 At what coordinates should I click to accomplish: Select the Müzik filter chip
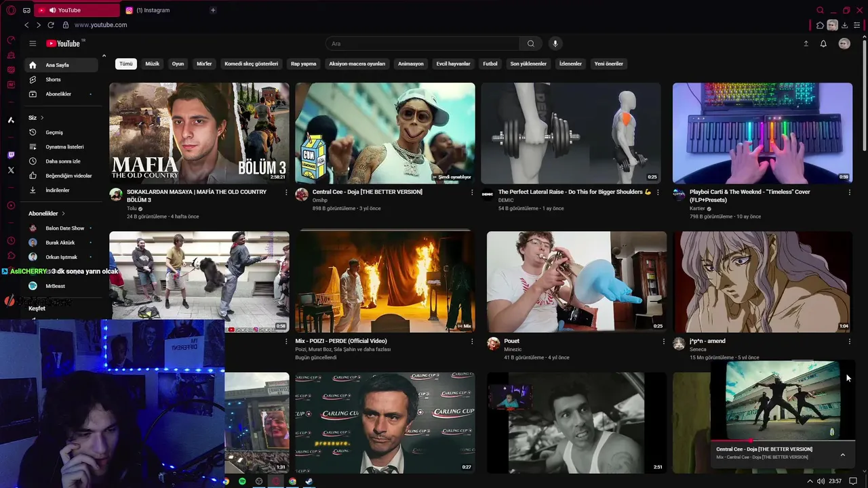pyautogui.click(x=153, y=64)
